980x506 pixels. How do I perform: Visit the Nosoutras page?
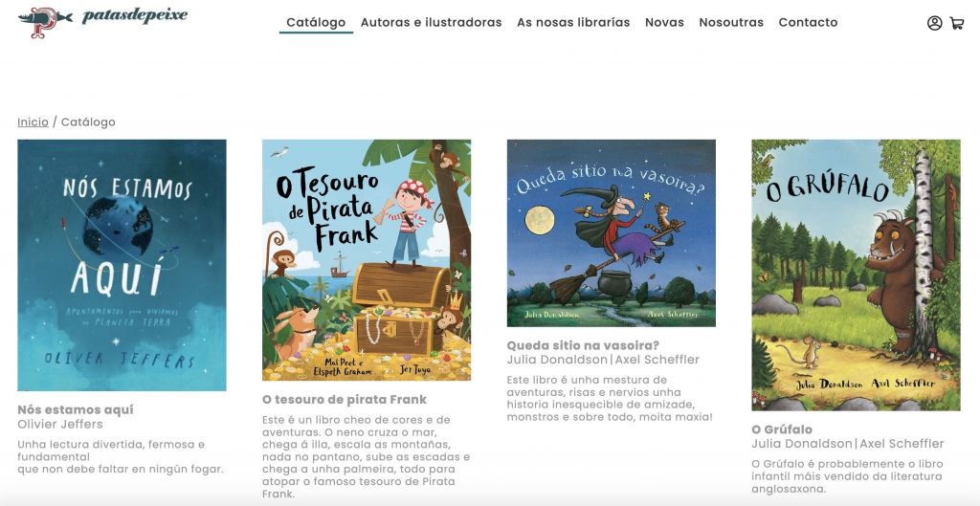(x=731, y=23)
